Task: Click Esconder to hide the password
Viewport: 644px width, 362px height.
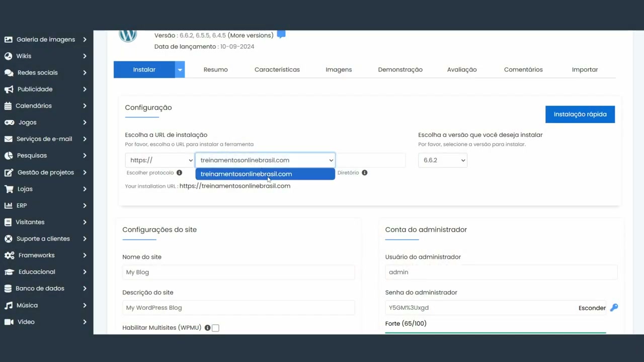Action: pyautogui.click(x=592, y=308)
